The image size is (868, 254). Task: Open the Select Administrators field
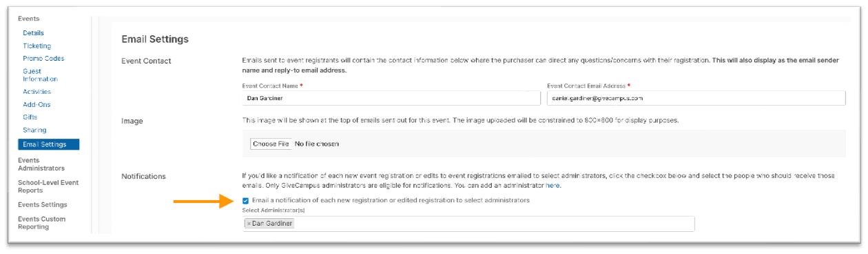click(x=468, y=224)
